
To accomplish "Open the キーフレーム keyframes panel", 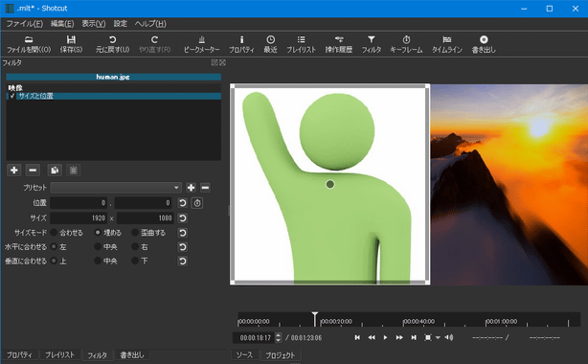I will point(406,44).
